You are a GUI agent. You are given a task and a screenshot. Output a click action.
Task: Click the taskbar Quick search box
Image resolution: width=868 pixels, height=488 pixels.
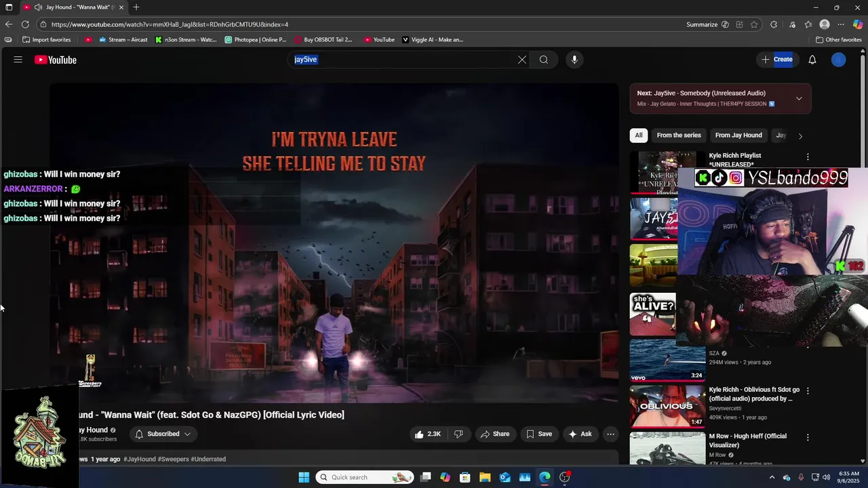[365, 477]
